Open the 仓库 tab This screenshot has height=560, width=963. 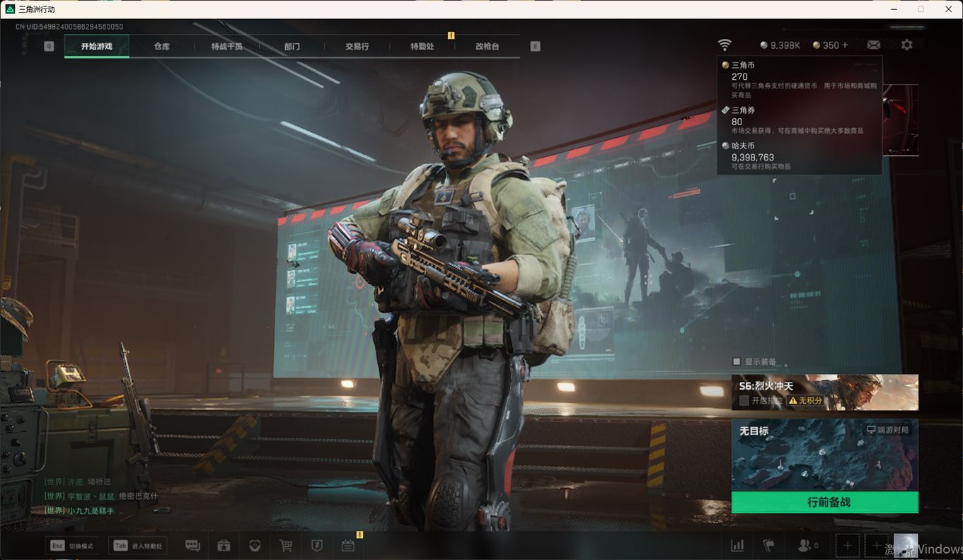coord(162,47)
